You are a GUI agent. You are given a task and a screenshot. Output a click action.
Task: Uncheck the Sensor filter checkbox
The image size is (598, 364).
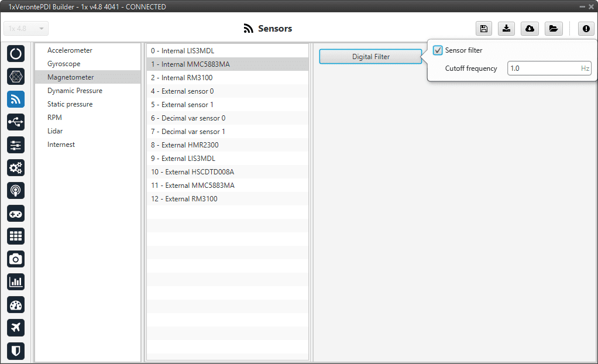[x=438, y=50]
